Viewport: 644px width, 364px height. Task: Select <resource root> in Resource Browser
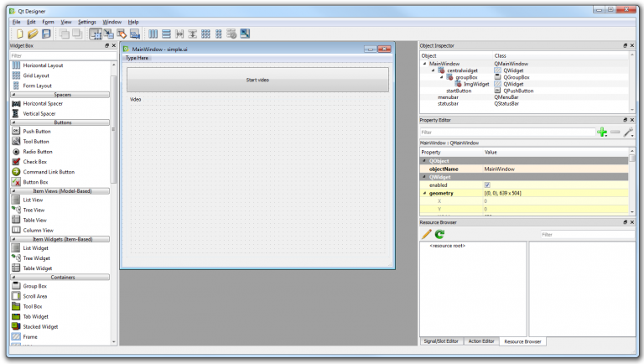coord(447,246)
